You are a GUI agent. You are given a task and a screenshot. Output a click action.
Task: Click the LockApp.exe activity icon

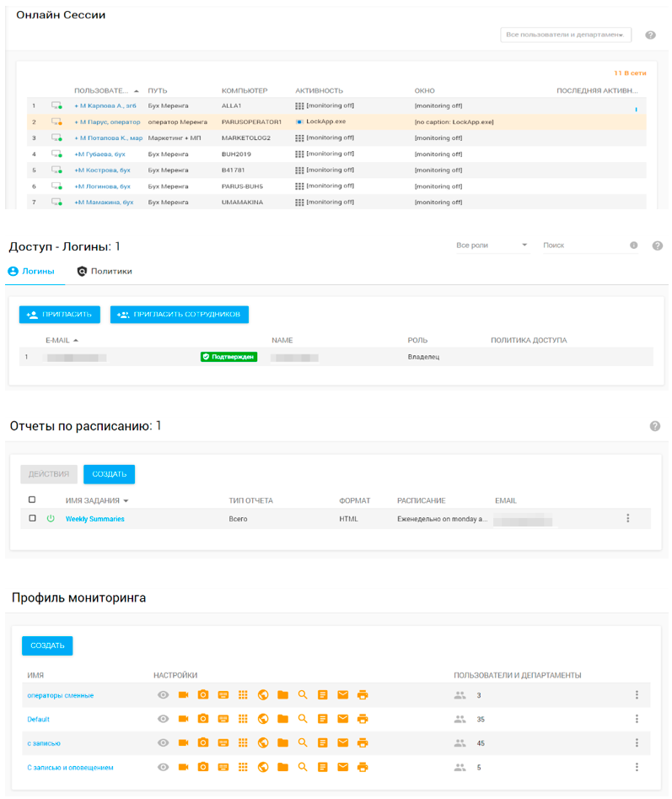299,121
